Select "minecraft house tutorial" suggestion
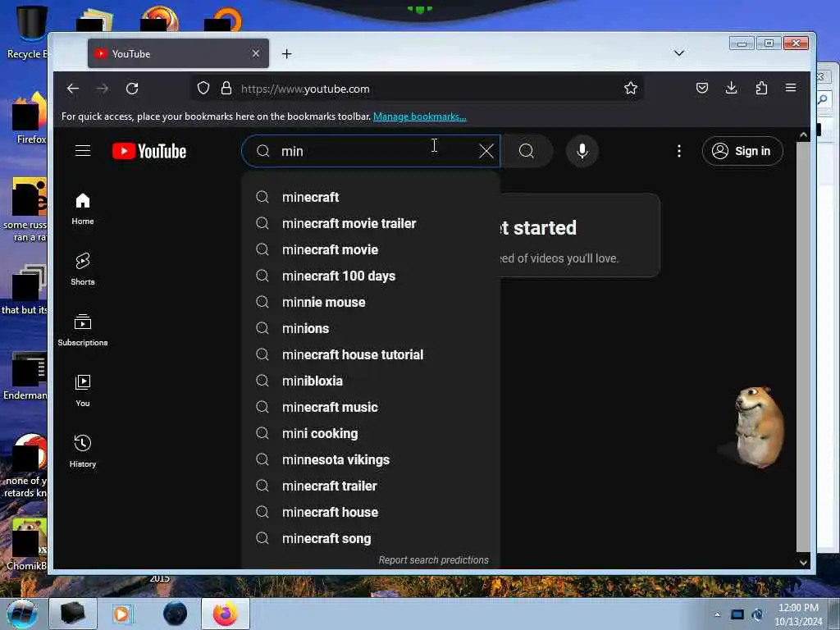 (x=371, y=354)
